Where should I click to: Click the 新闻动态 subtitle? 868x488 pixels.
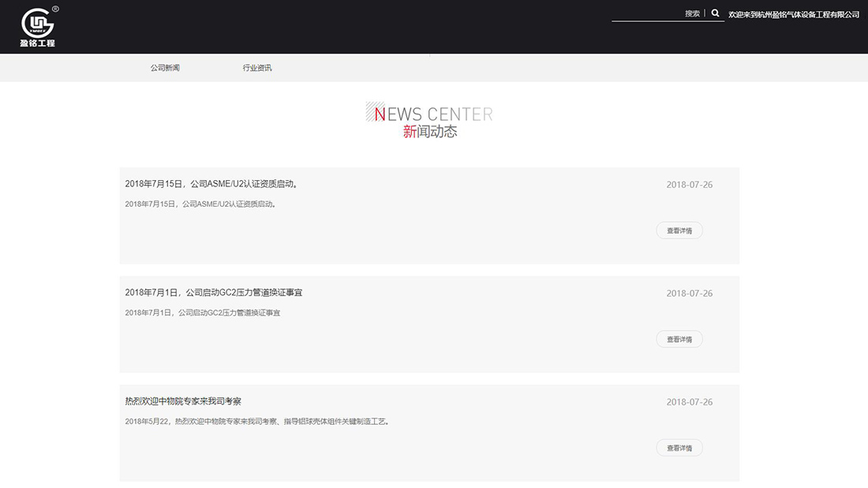click(x=430, y=132)
